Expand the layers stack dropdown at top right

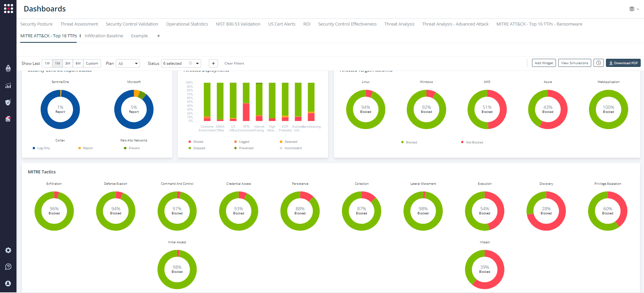[x=634, y=9]
